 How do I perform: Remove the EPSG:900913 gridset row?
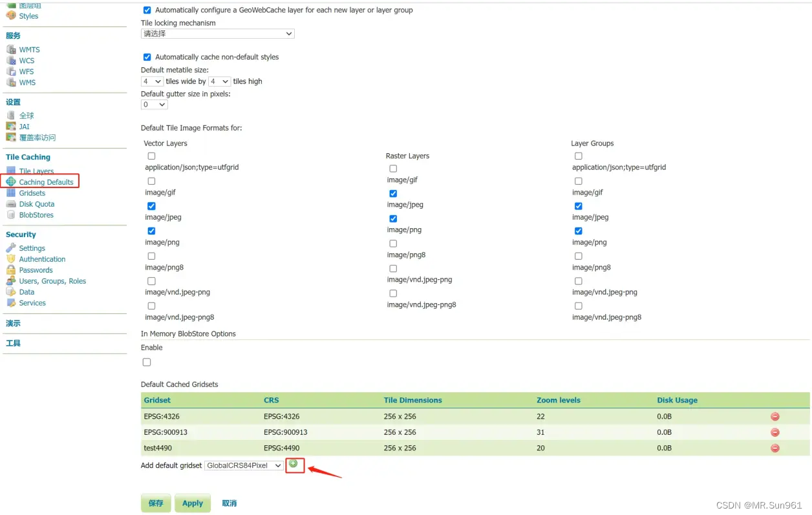tap(775, 432)
